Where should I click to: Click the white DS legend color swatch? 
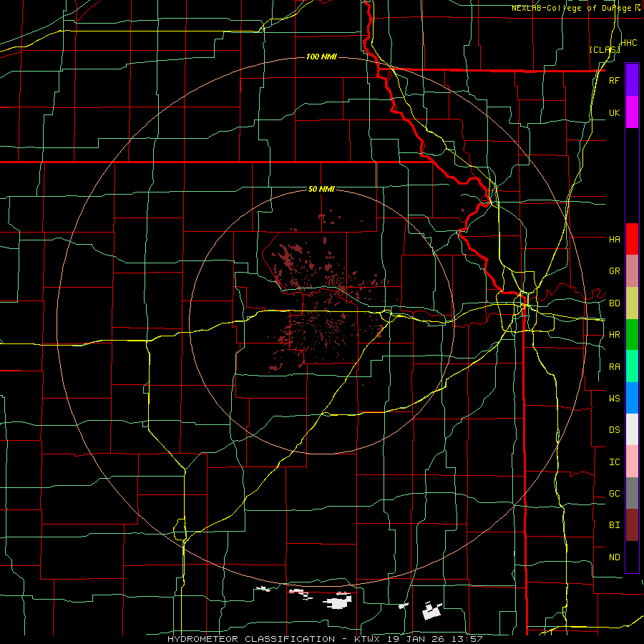632,429
